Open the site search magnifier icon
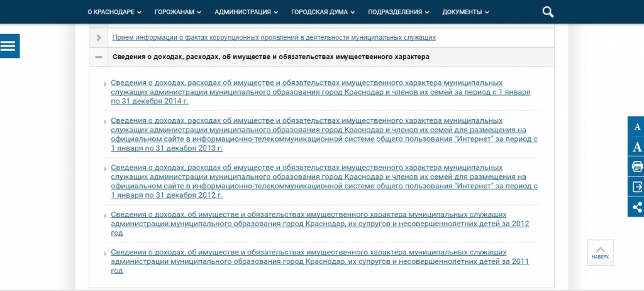 point(548,12)
